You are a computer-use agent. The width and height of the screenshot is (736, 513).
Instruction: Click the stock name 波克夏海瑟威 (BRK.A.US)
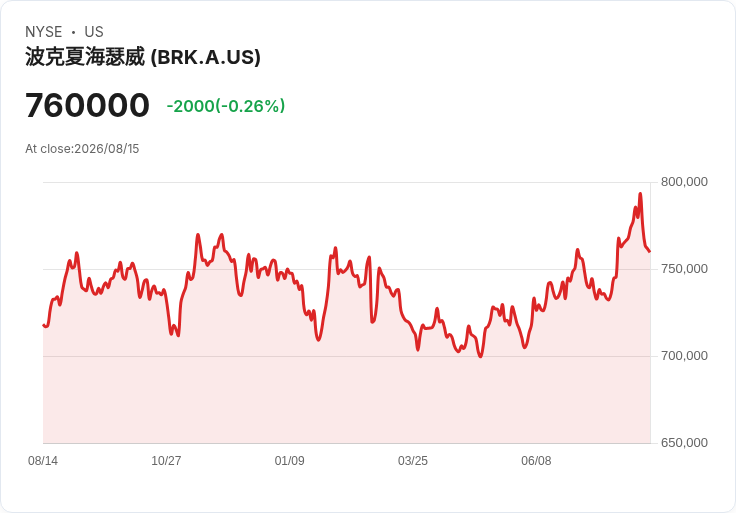(x=143, y=57)
